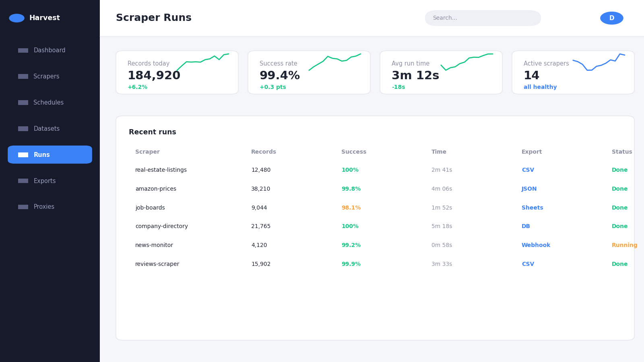Viewport: 644px width, 362px height.
Task: Click the 12,480 records value
Action: [261, 170]
